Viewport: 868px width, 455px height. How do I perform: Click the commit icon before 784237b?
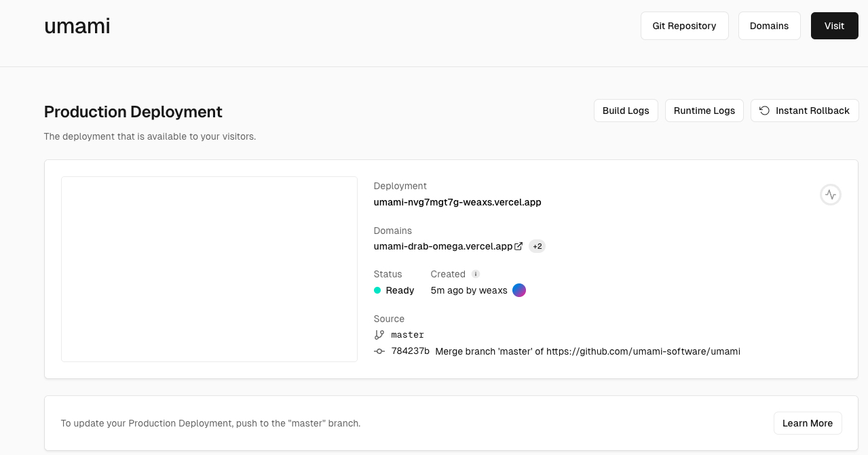379,351
